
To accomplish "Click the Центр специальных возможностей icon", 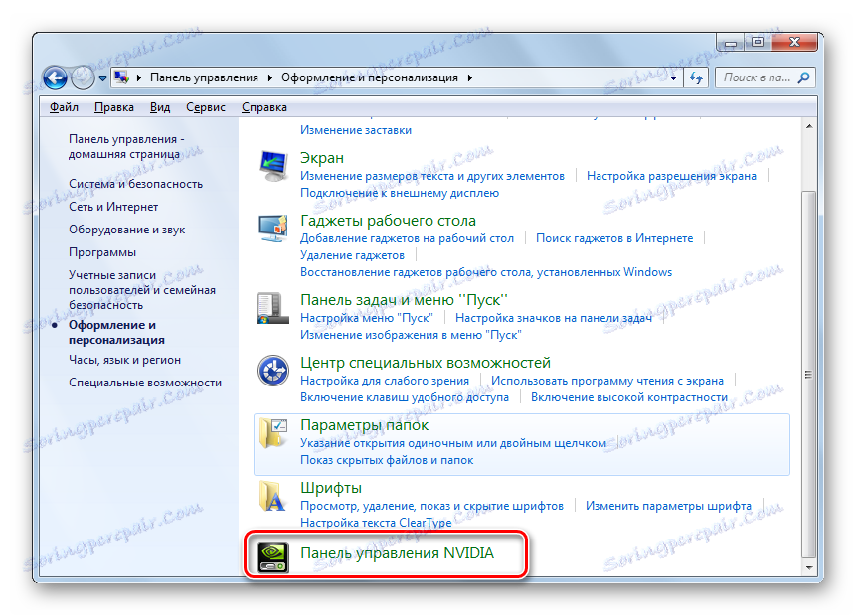I will tap(273, 371).
